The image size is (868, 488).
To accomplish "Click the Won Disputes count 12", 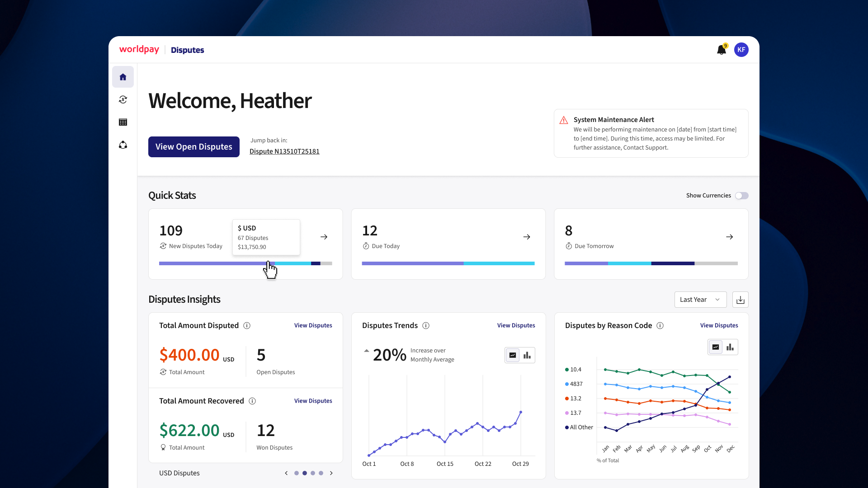I will 266,431.
